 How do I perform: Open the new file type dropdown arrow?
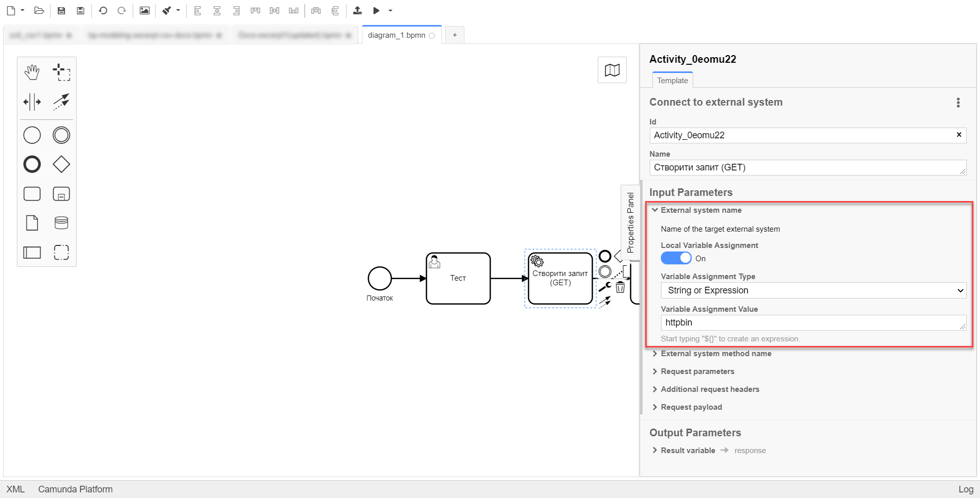point(22,10)
